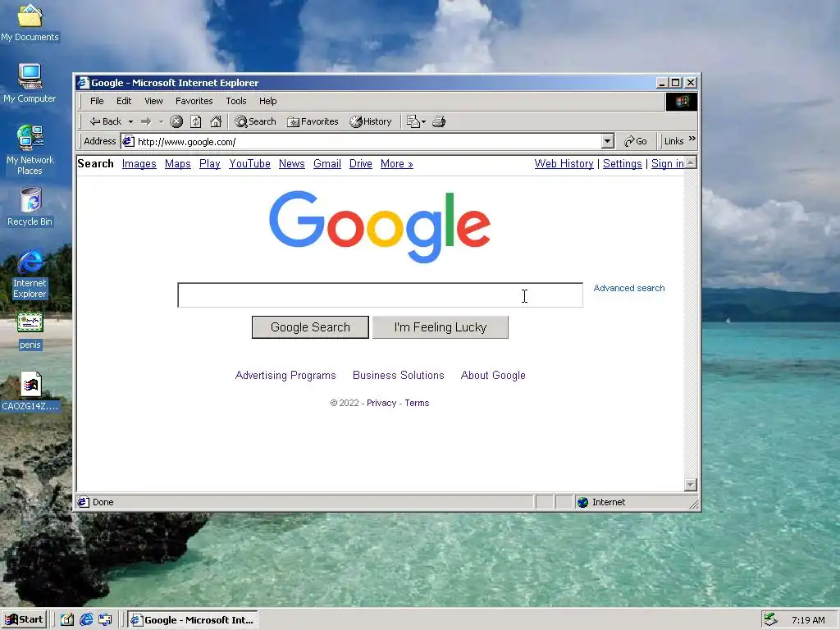The height and width of the screenshot is (630, 840).
Task: Click the Google taskbar window button
Action: [193, 620]
